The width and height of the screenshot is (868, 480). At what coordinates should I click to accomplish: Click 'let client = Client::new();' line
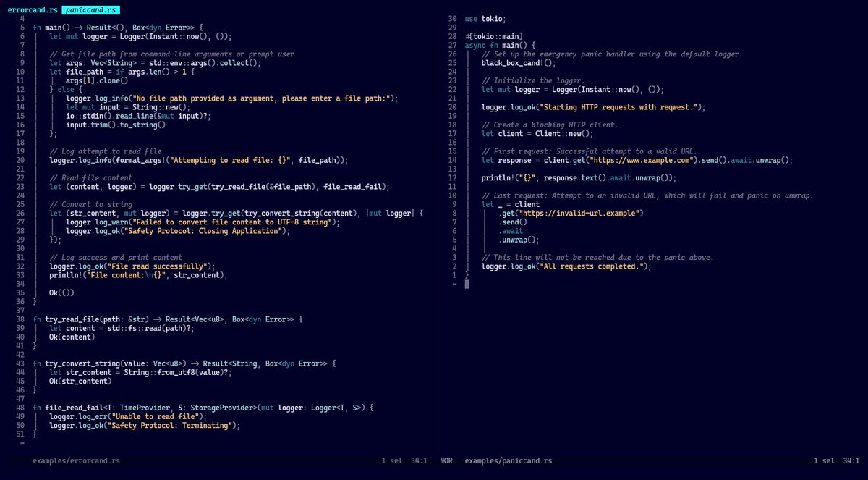pyautogui.click(x=537, y=133)
